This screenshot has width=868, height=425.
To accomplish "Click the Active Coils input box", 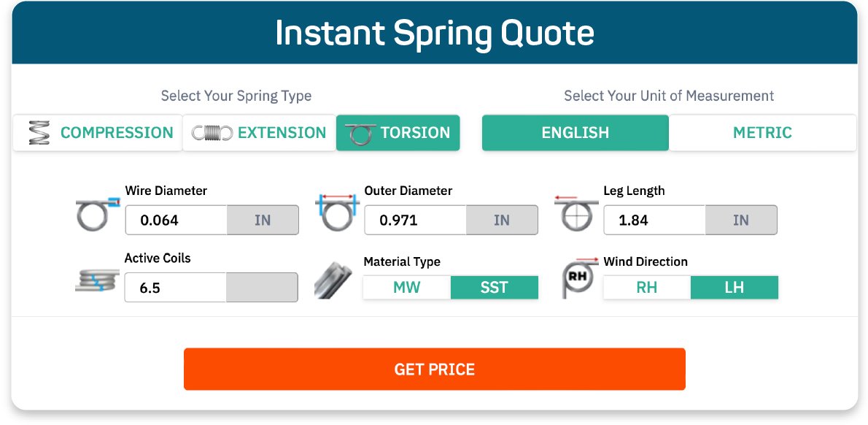I will [x=176, y=288].
